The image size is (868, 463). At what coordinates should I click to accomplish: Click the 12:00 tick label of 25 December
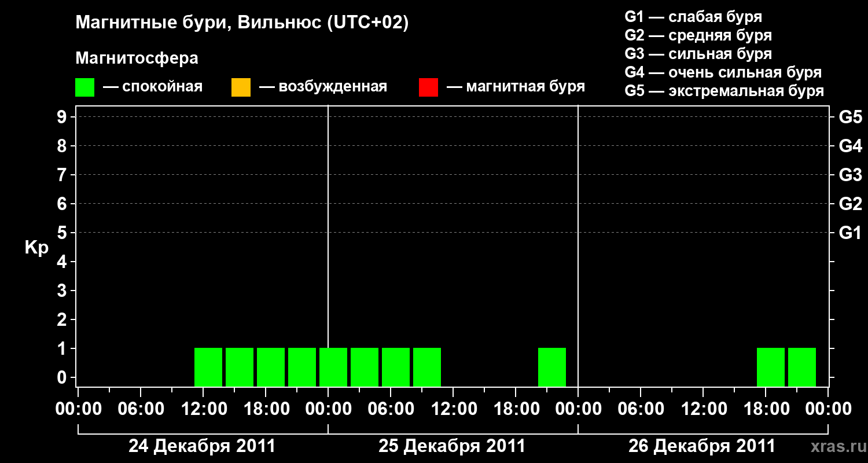[453, 409]
